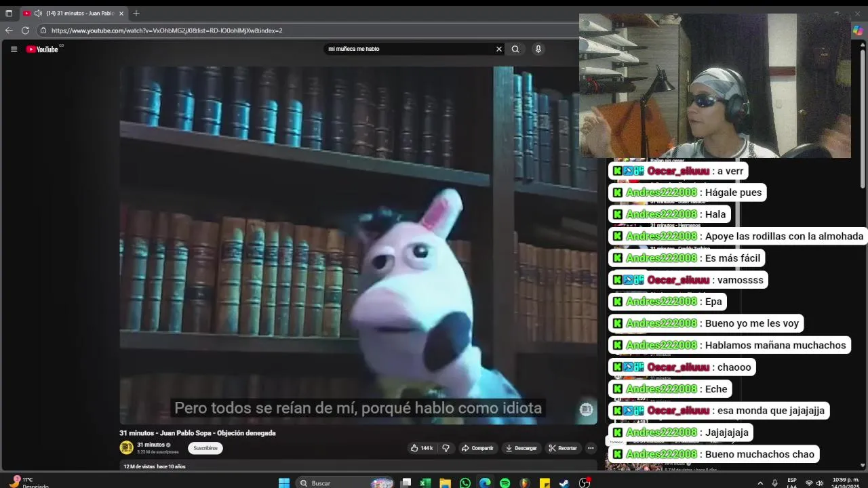This screenshot has height=488, width=868.
Task: Open the YouTube hamburger guide menu
Action: point(14,49)
